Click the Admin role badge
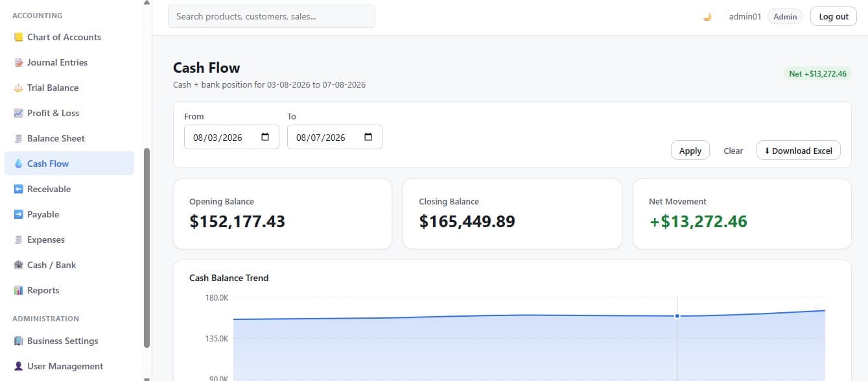The width and height of the screenshot is (868, 381). tap(785, 17)
